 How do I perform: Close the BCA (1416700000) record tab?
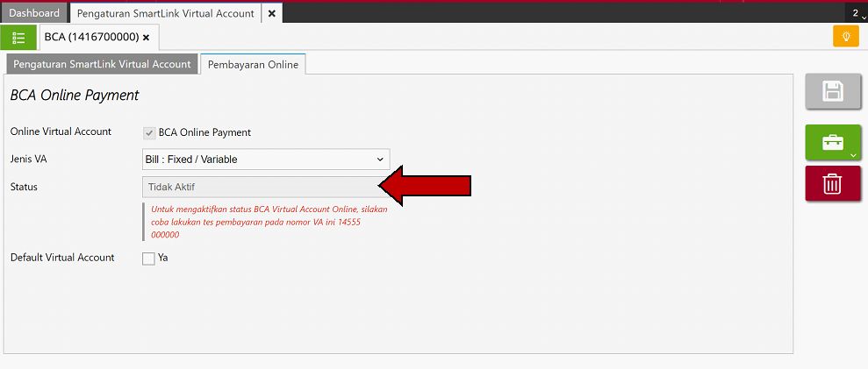pyautogui.click(x=147, y=38)
